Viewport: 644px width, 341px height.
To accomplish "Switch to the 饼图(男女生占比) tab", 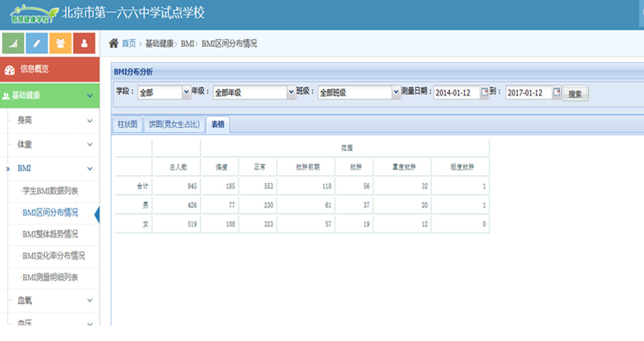I will pyautogui.click(x=174, y=125).
